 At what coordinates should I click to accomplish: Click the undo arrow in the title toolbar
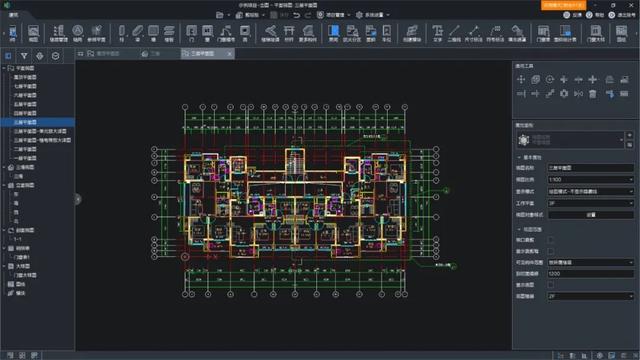pyautogui.click(x=297, y=15)
